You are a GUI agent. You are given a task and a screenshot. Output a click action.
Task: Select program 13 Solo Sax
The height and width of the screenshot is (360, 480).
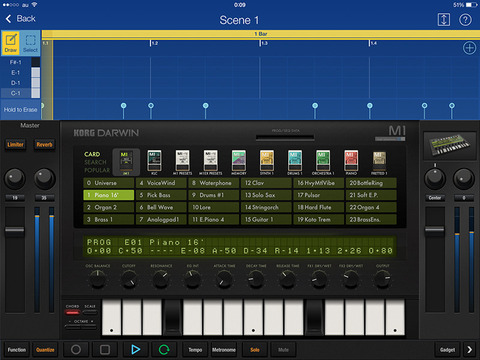[x=266, y=195]
